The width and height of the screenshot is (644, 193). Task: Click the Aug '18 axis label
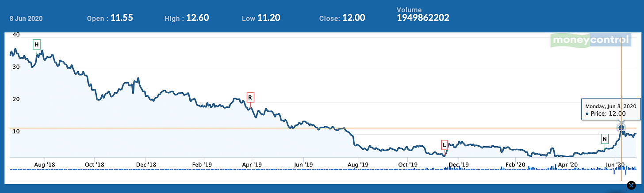pyautogui.click(x=44, y=164)
